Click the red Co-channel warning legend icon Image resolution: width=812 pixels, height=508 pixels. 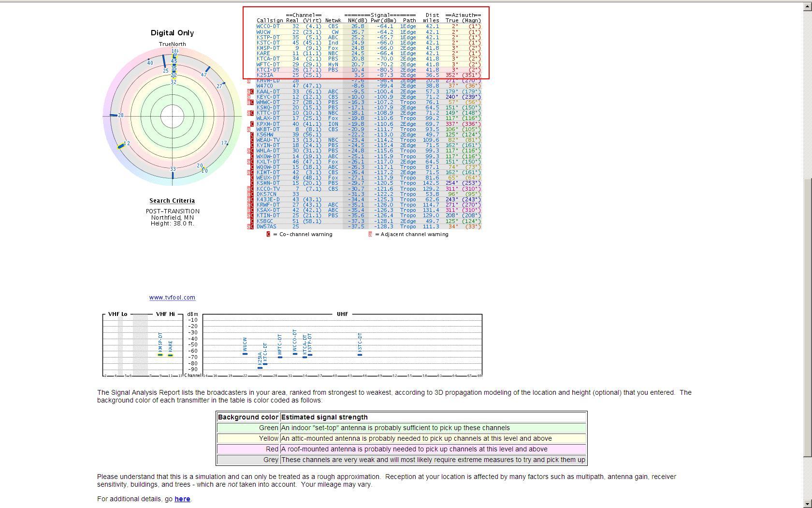(x=269, y=234)
